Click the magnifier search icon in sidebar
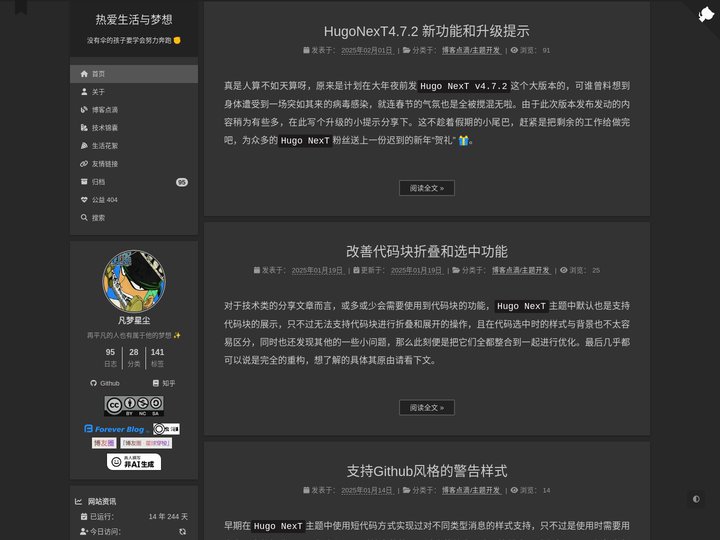720x540 pixels. pos(84,218)
